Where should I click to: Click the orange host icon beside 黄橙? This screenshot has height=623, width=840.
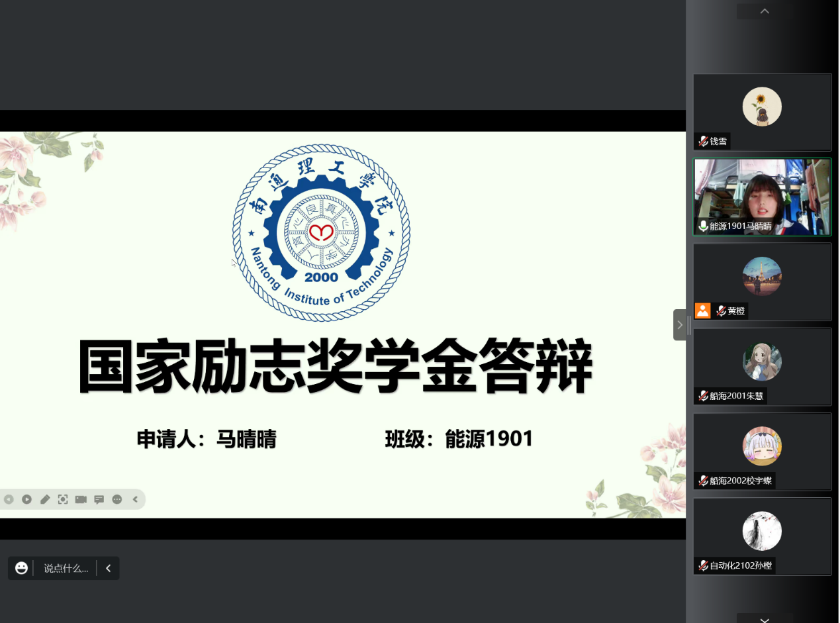[x=702, y=311]
